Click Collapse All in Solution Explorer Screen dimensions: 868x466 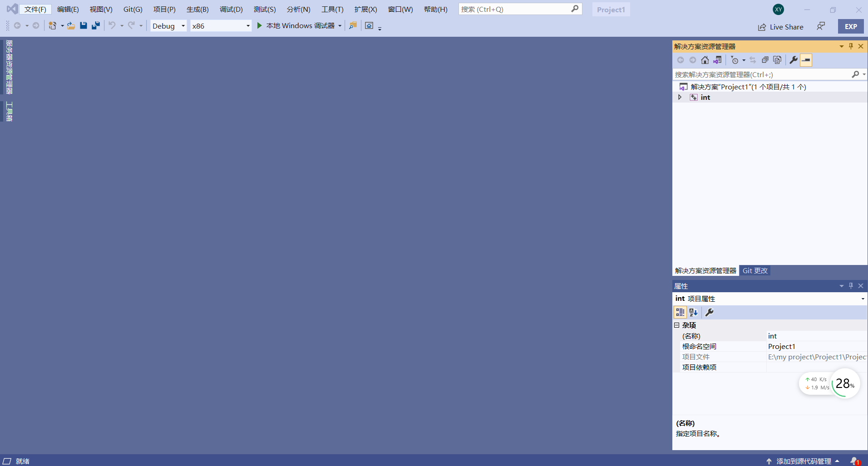point(765,60)
